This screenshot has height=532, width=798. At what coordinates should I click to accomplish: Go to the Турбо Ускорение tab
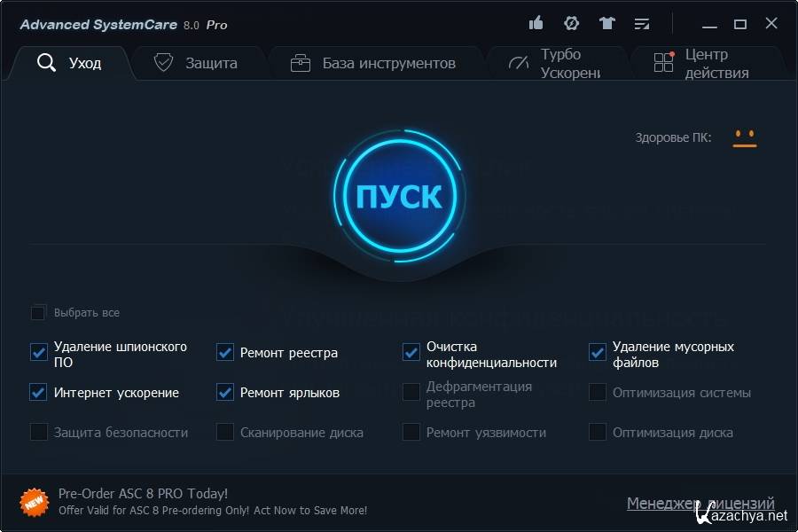(555, 63)
